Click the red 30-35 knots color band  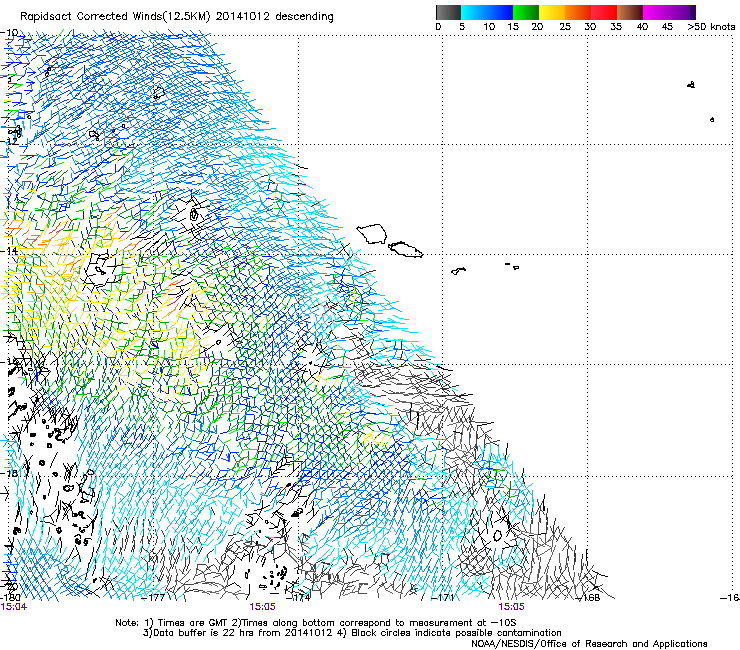click(x=604, y=12)
